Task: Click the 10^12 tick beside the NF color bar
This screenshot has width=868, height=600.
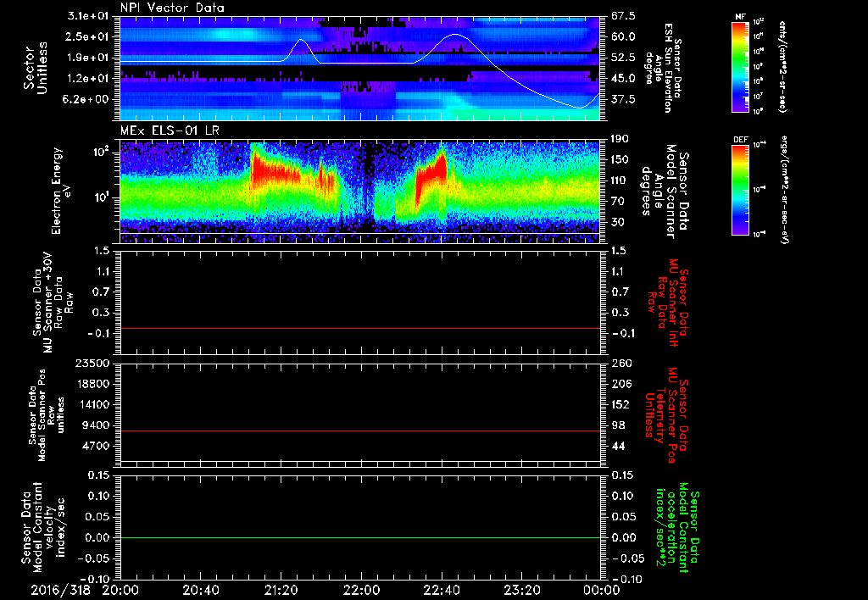Action: point(759,21)
